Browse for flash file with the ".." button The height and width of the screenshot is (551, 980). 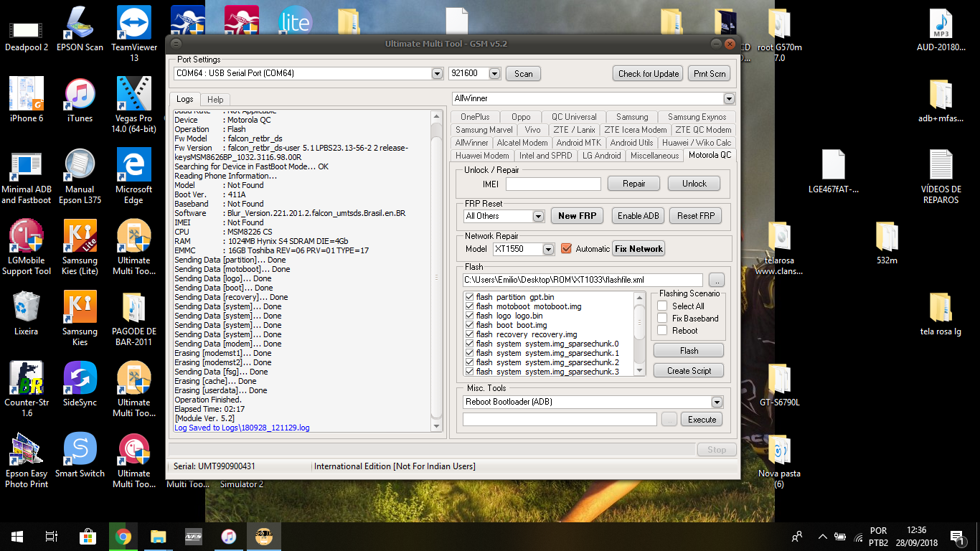[716, 280]
